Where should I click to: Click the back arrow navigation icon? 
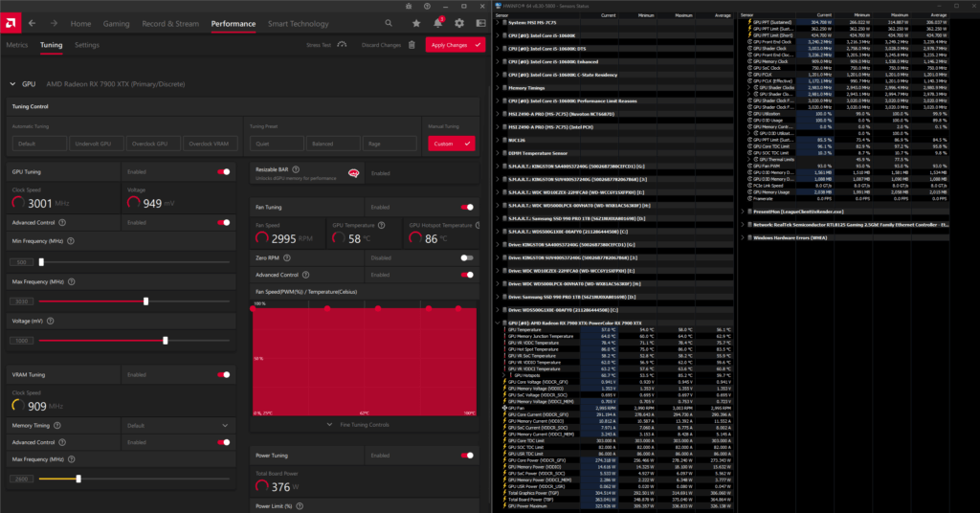tap(32, 23)
